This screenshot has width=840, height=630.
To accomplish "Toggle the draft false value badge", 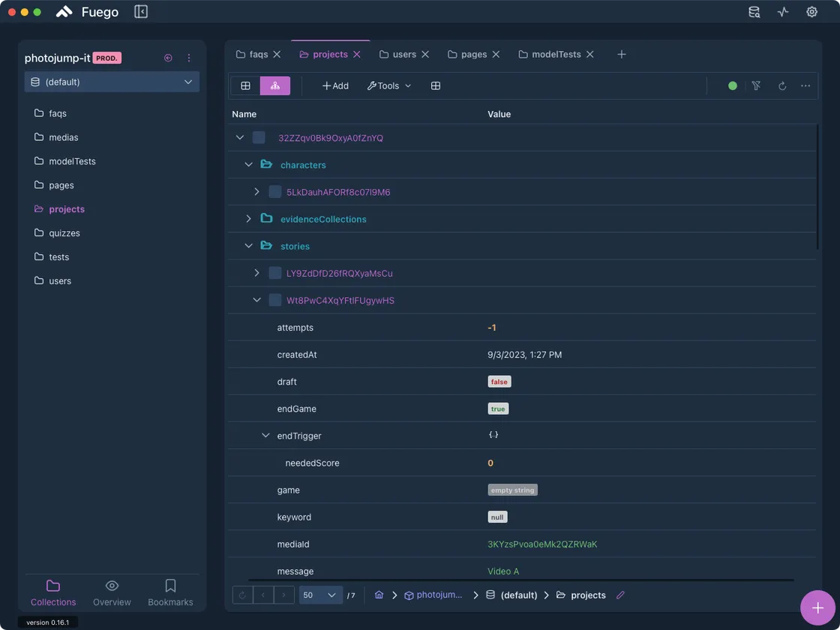I will tap(499, 382).
